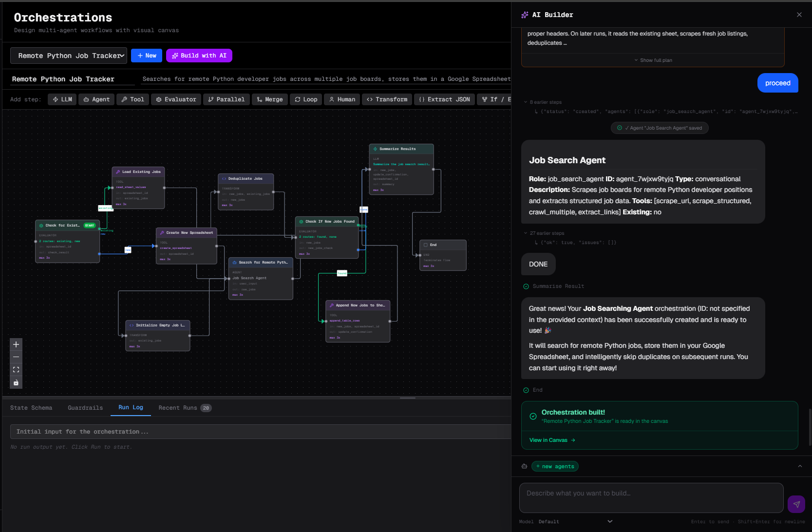The height and width of the screenshot is (532, 812).
Task: Click the proceed message bubble
Action: (777, 83)
